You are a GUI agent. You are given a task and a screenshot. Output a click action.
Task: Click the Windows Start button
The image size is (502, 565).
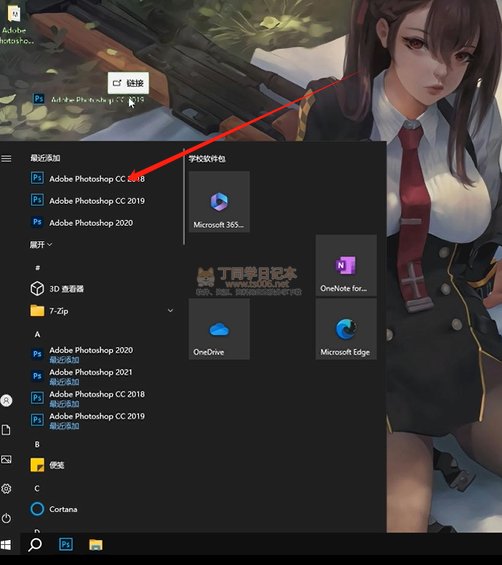click(6, 544)
